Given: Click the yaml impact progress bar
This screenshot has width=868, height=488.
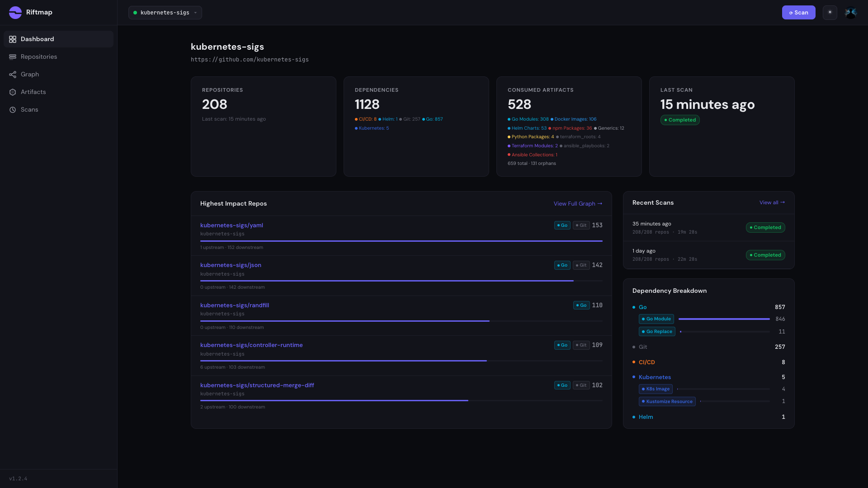Looking at the screenshot, I should point(401,241).
